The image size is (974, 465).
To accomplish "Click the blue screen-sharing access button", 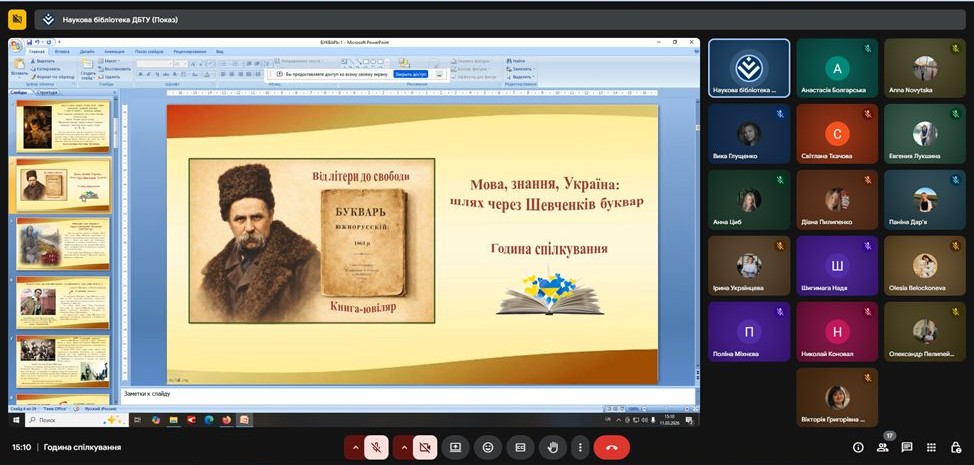I will point(410,74).
